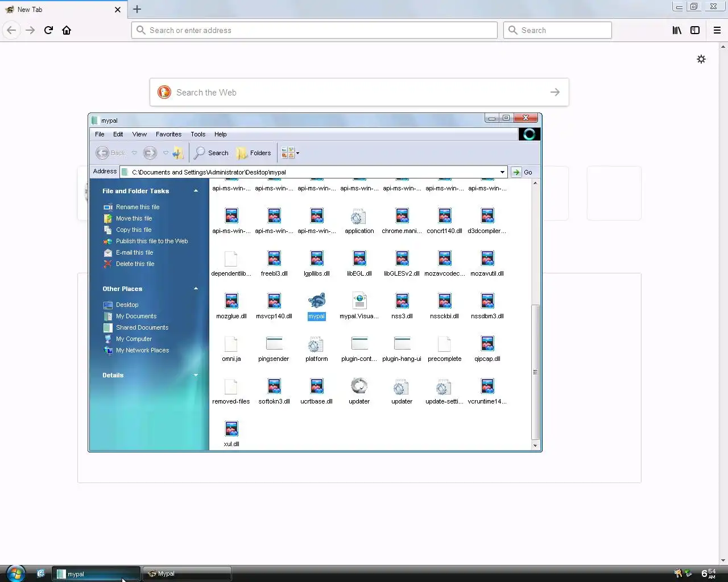Select the omni.ja file icon
Viewport: 728px width, 582px height.
(231, 343)
